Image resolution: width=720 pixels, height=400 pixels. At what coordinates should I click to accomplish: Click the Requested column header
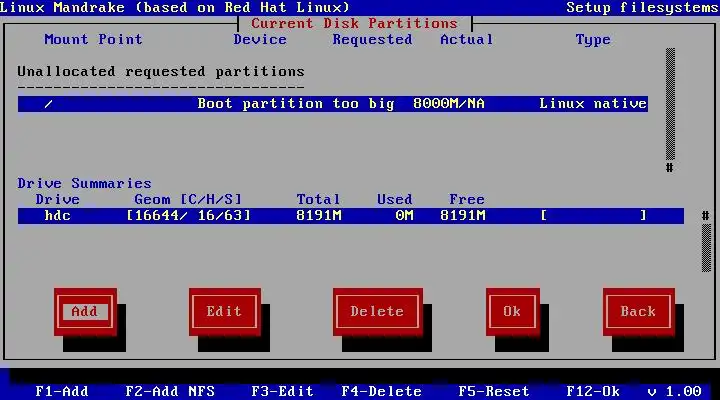click(372, 39)
